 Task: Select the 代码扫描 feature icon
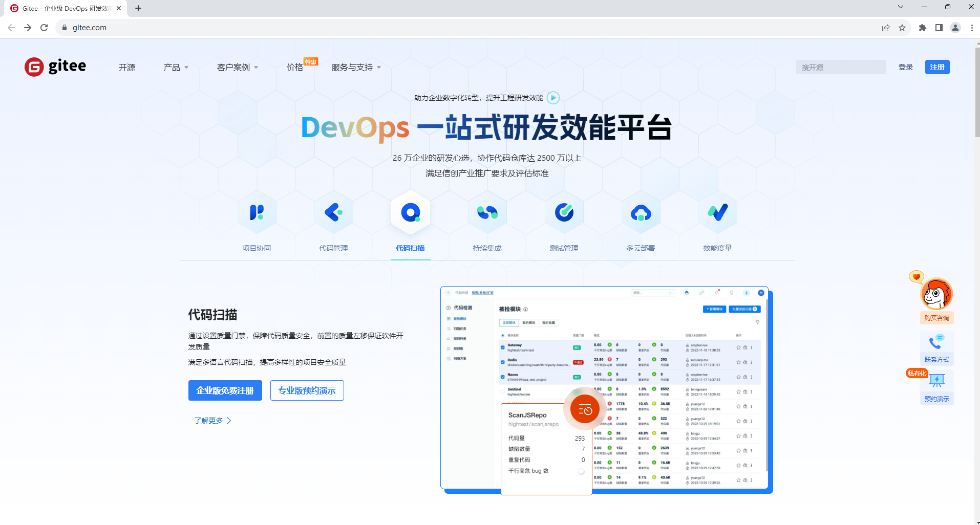pyautogui.click(x=410, y=212)
